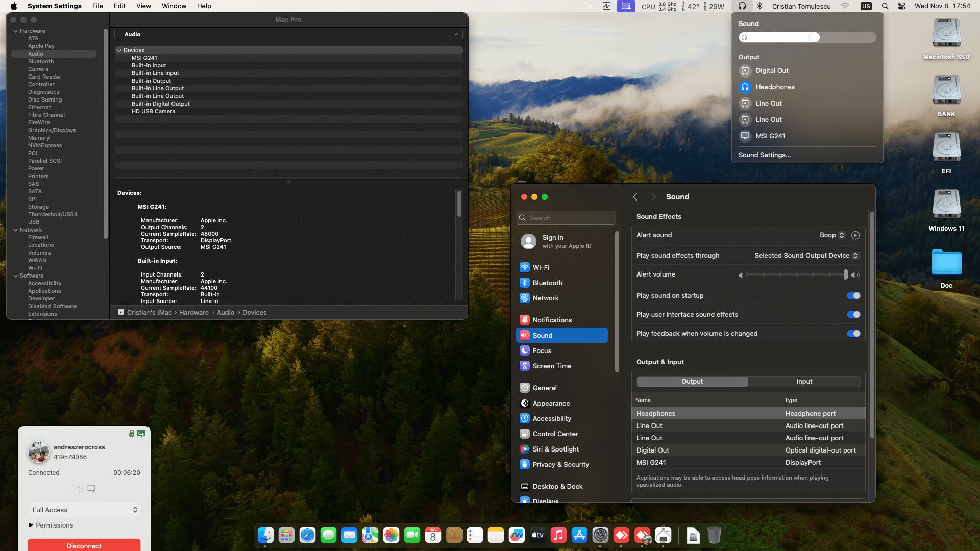Open Play sound effects through dropdown
The image size is (980, 551).
[806, 256]
